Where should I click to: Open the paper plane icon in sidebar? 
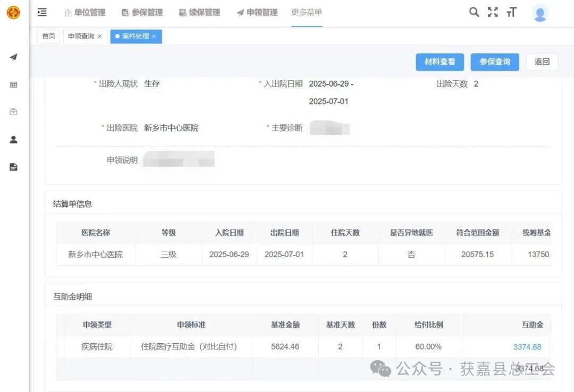tap(13, 57)
